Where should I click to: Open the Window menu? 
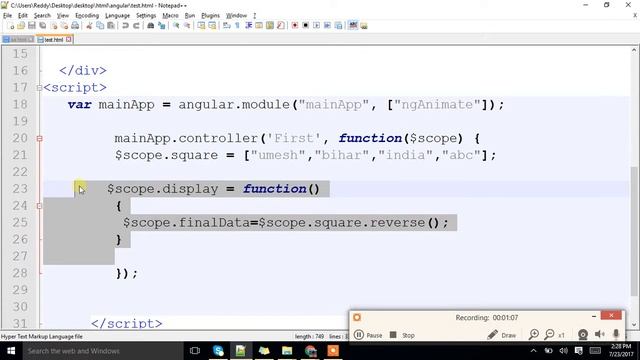point(236,16)
